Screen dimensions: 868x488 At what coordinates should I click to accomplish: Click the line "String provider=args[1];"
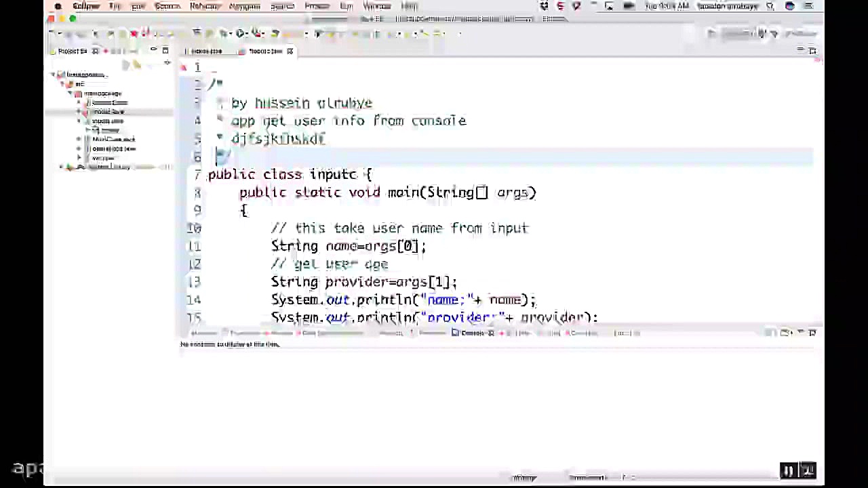(x=364, y=282)
